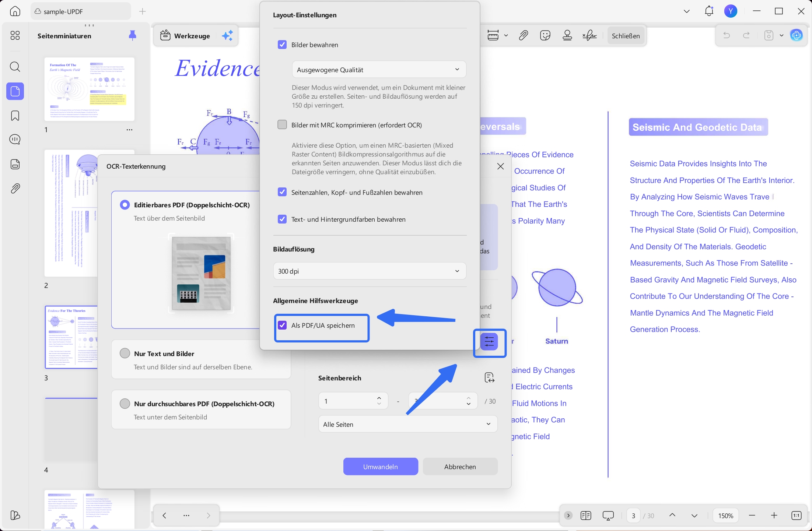
Task: Start slideshow presentation mode
Action: coord(608,516)
